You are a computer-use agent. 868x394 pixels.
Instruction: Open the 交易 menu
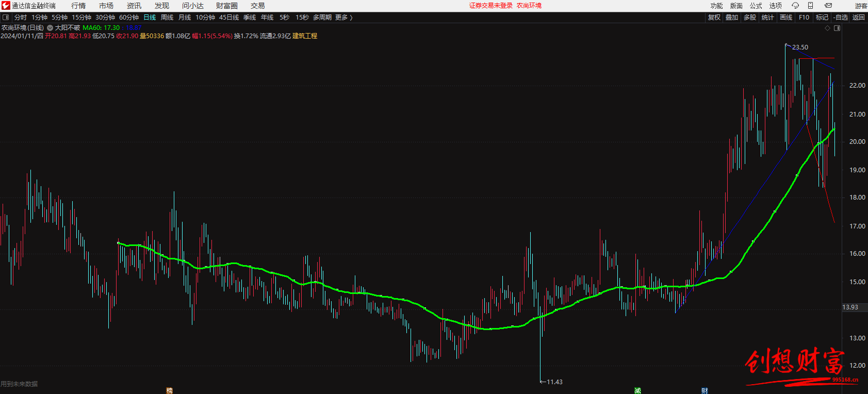pyautogui.click(x=258, y=6)
